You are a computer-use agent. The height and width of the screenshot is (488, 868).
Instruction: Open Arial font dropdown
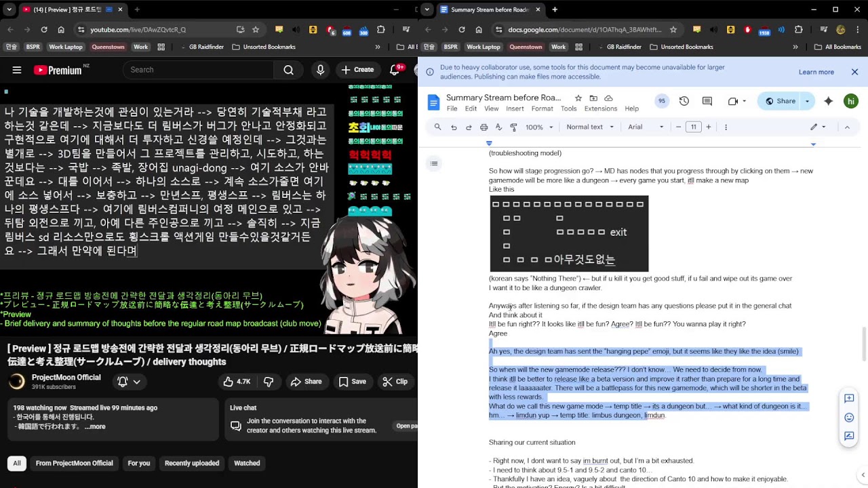point(644,127)
